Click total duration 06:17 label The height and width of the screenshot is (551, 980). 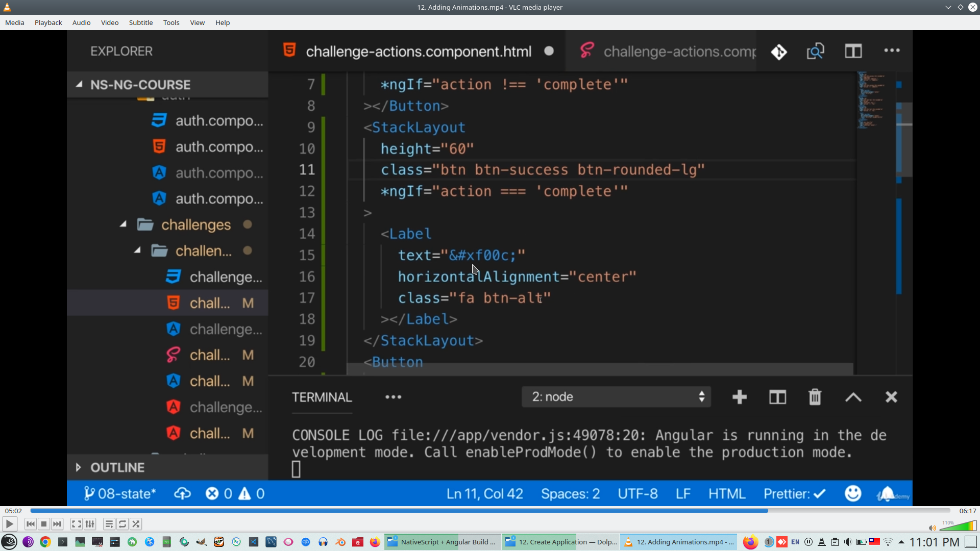coord(967,511)
